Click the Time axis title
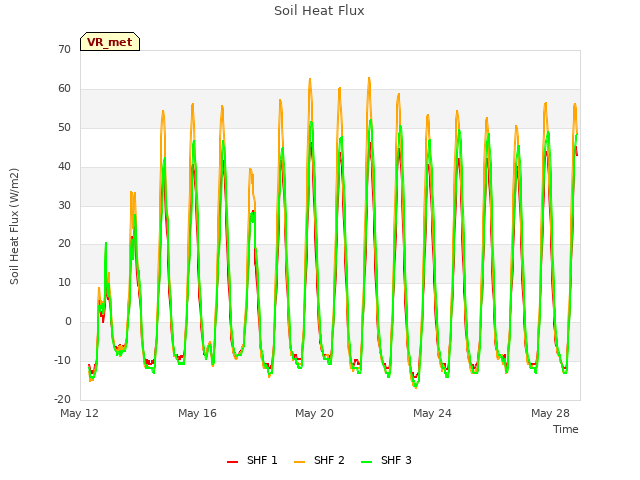The image size is (640, 480). point(566,429)
